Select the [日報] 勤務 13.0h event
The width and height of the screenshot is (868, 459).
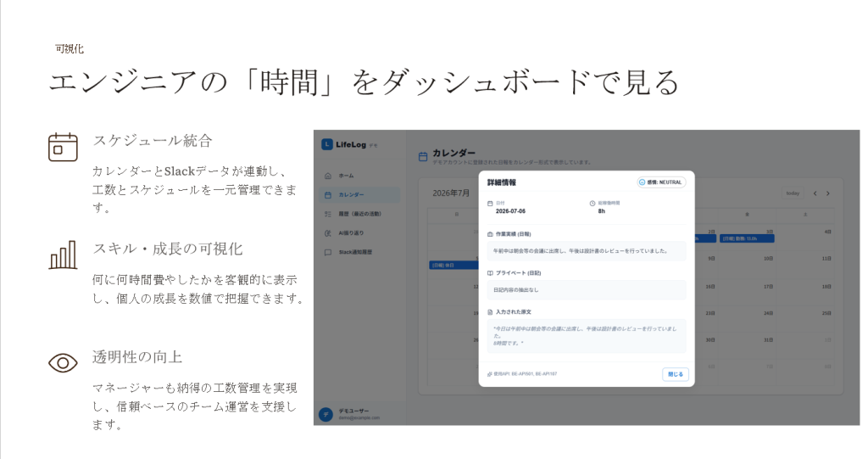(x=747, y=238)
